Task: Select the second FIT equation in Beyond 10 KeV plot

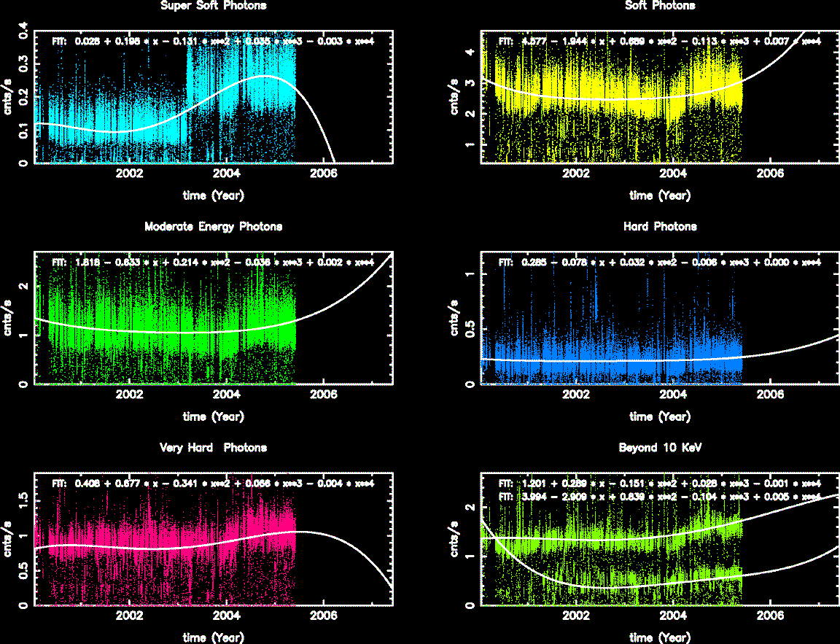Action: point(660,496)
